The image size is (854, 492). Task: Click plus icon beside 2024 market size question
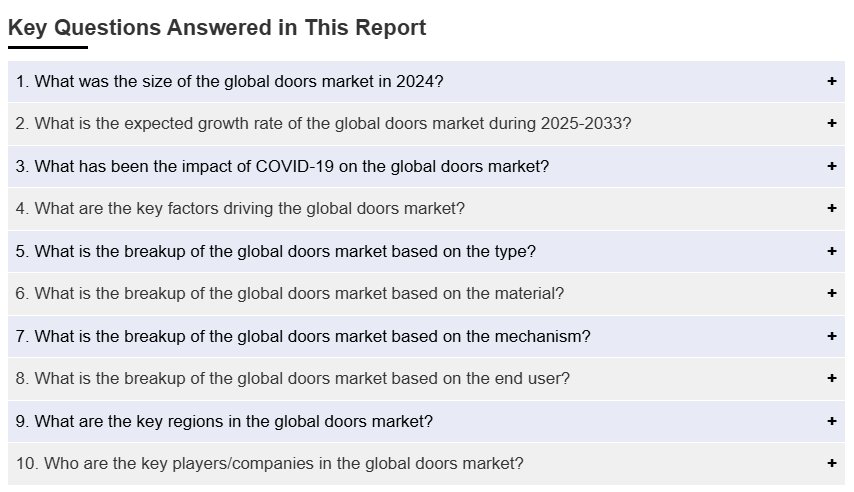pyautogui.click(x=831, y=82)
